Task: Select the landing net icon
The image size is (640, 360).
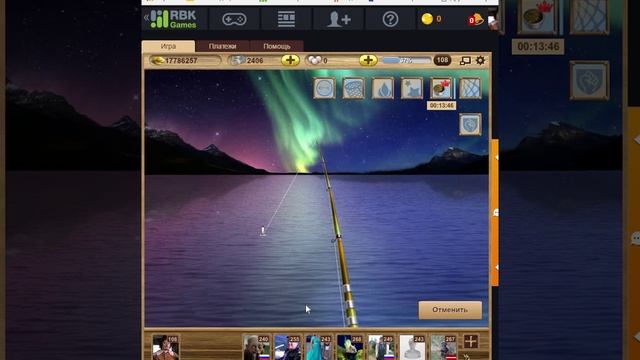Action: tap(353, 88)
